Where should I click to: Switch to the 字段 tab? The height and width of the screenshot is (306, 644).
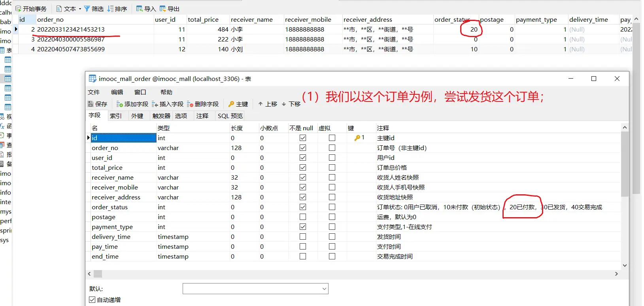click(95, 115)
